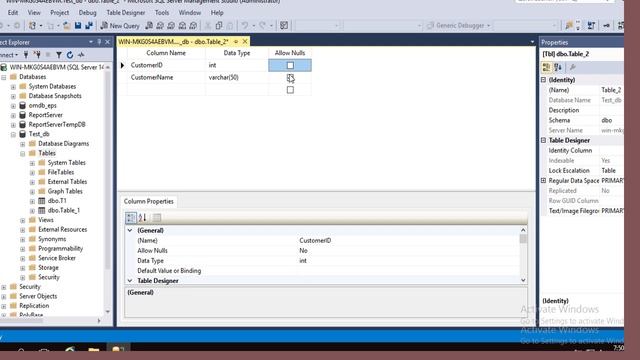Open the document tab list dropdown arrow
The image size is (640, 360).
[532, 42]
